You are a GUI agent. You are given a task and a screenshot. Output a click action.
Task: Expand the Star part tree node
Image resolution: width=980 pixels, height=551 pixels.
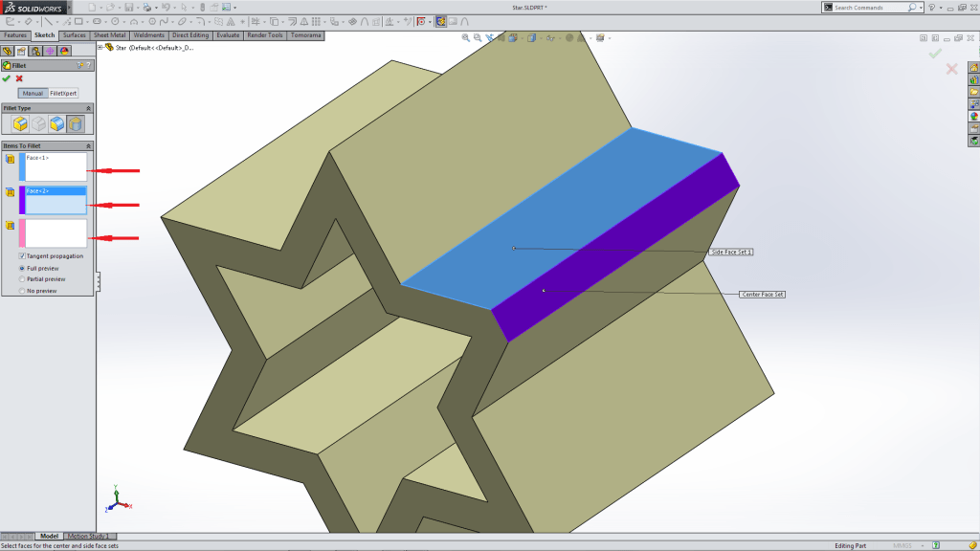pyautogui.click(x=100, y=47)
